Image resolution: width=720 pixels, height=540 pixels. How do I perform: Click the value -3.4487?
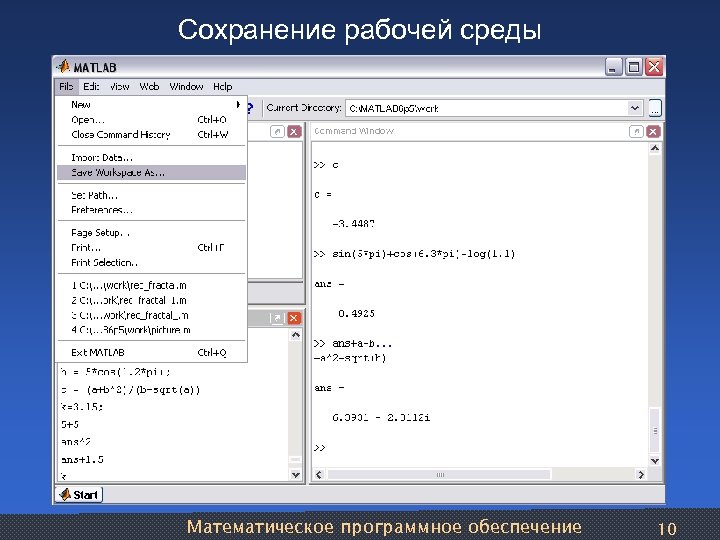(353, 224)
